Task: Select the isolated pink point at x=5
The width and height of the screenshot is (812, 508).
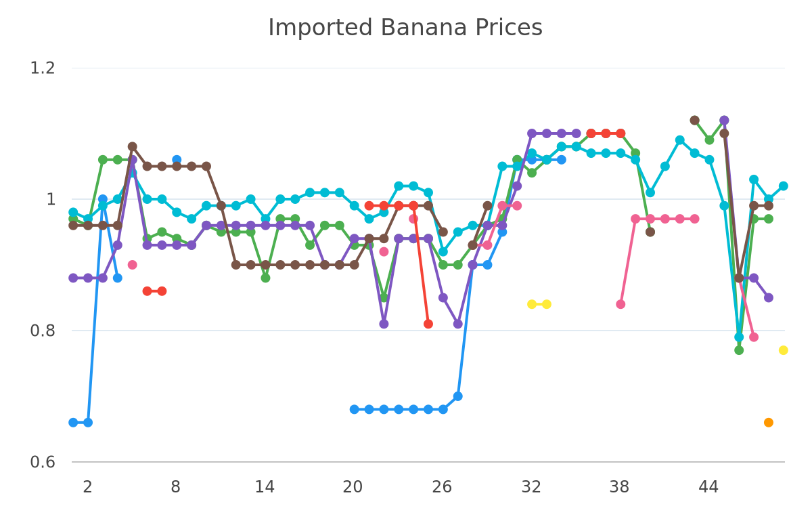Action: click(133, 265)
